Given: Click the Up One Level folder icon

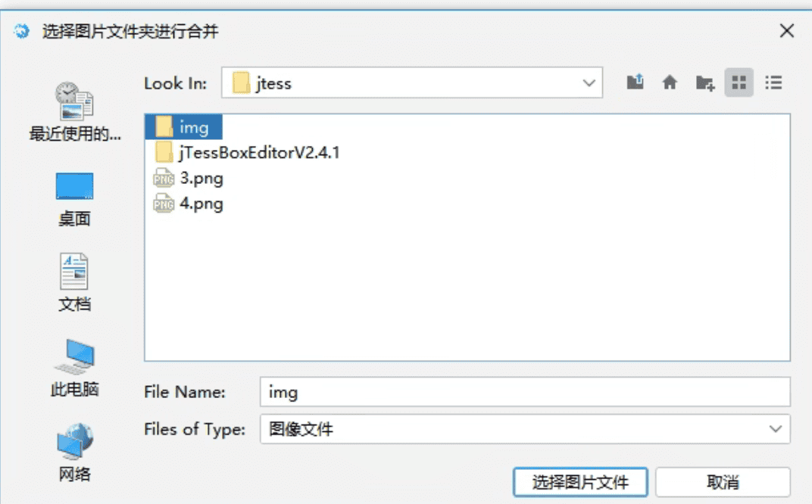Looking at the screenshot, I should click(x=635, y=82).
